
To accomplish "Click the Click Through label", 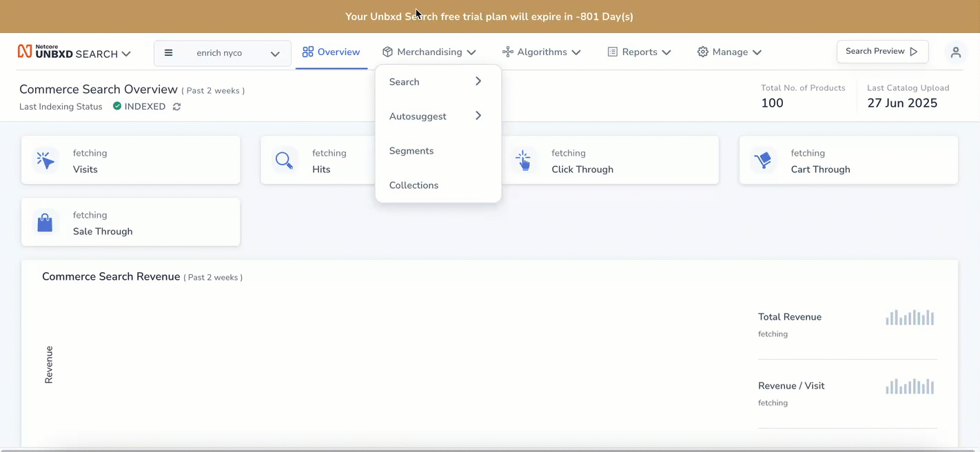I will 582,169.
